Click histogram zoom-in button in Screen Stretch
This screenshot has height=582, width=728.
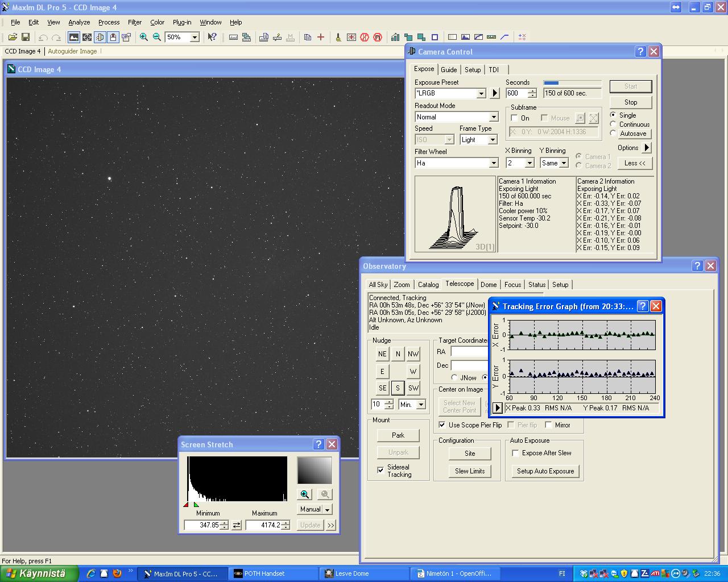[x=305, y=494]
